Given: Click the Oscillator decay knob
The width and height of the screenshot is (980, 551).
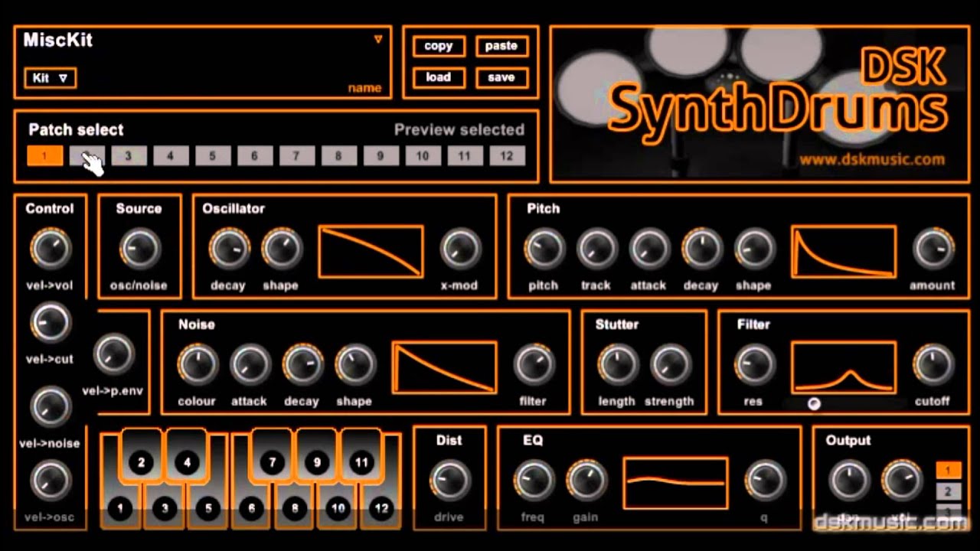Looking at the screenshot, I should point(228,249).
